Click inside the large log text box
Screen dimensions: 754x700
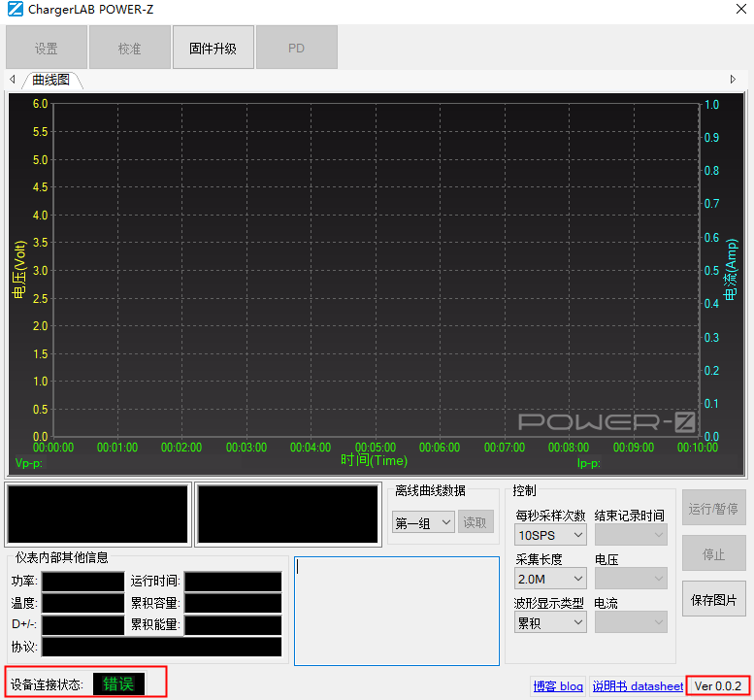(x=396, y=611)
